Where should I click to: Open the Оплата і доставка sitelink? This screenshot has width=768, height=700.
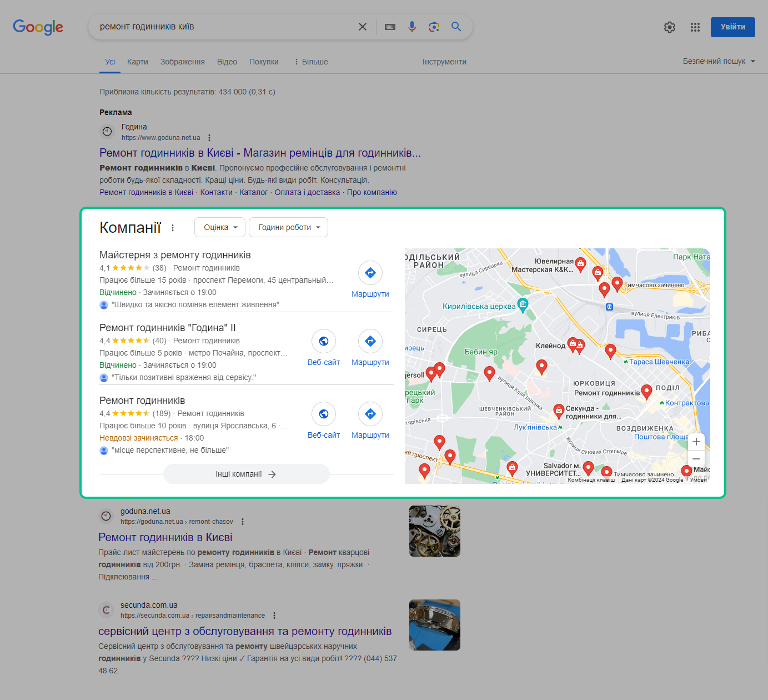[x=307, y=192]
